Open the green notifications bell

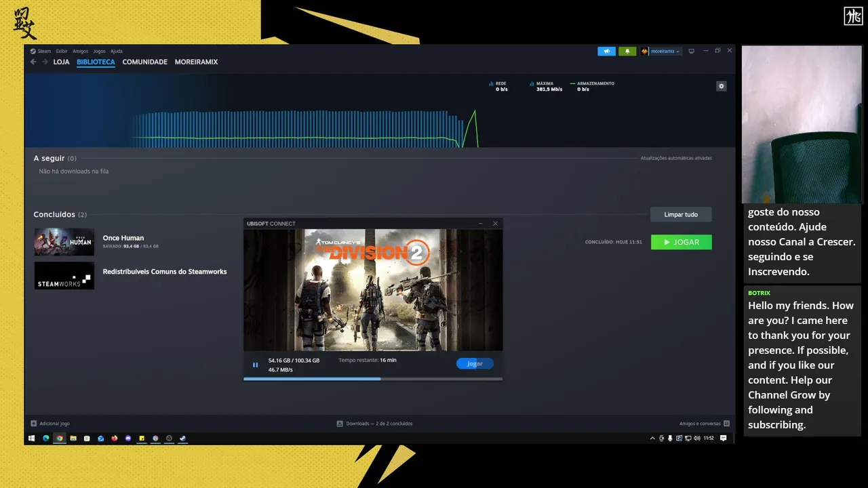(x=627, y=51)
